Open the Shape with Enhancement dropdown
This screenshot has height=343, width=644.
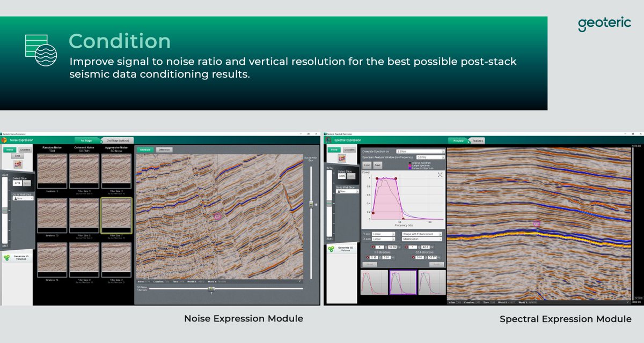point(422,234)
